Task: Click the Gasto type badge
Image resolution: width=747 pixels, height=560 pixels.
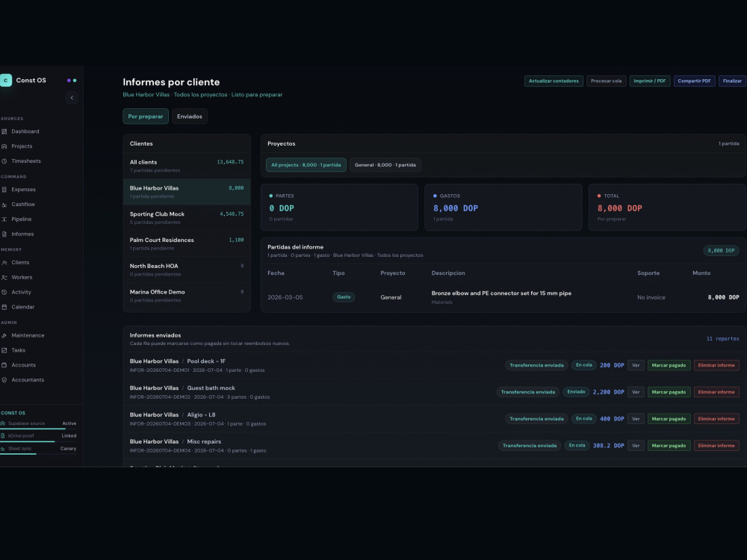Action: point(344,296)
